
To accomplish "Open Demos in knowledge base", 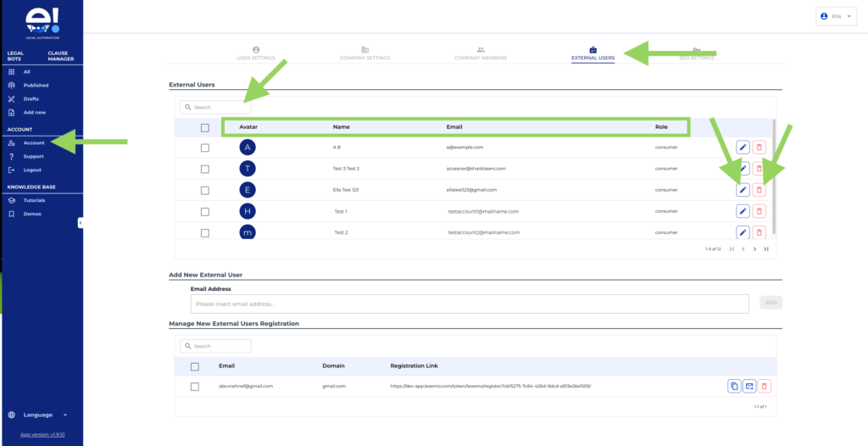I will click(32, 214).
